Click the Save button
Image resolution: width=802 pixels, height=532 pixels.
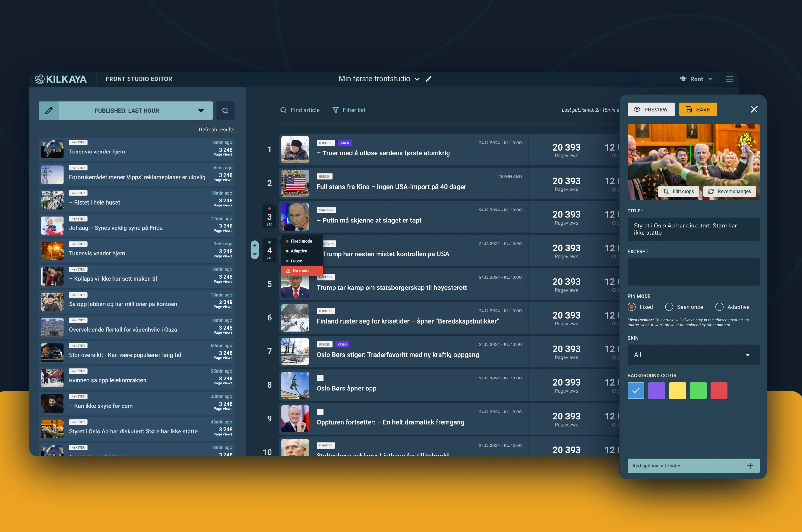pos(698,109)
